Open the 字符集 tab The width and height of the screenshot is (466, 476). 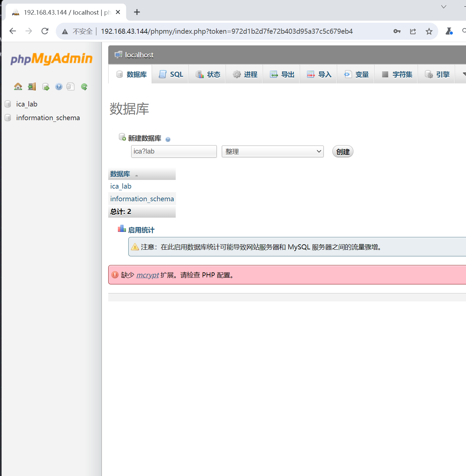point(396,74)
